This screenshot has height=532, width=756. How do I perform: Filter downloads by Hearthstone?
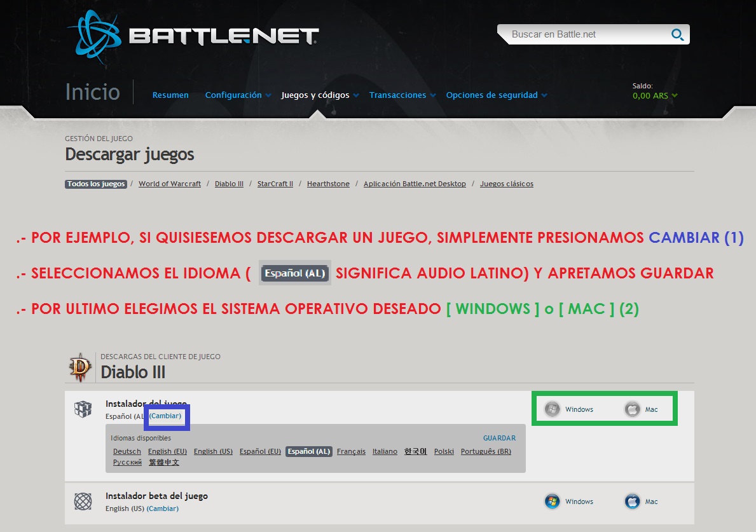click(x=328, y=184)
